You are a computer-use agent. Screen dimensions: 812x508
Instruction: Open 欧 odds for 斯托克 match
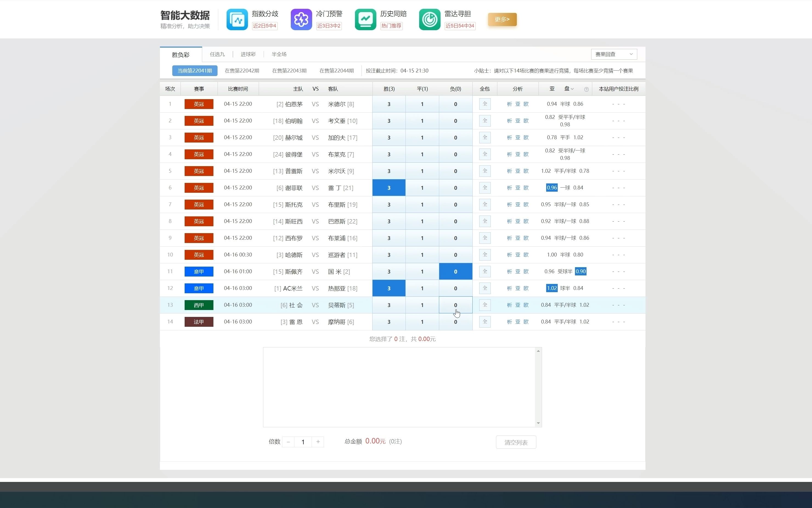coord(526,205)
